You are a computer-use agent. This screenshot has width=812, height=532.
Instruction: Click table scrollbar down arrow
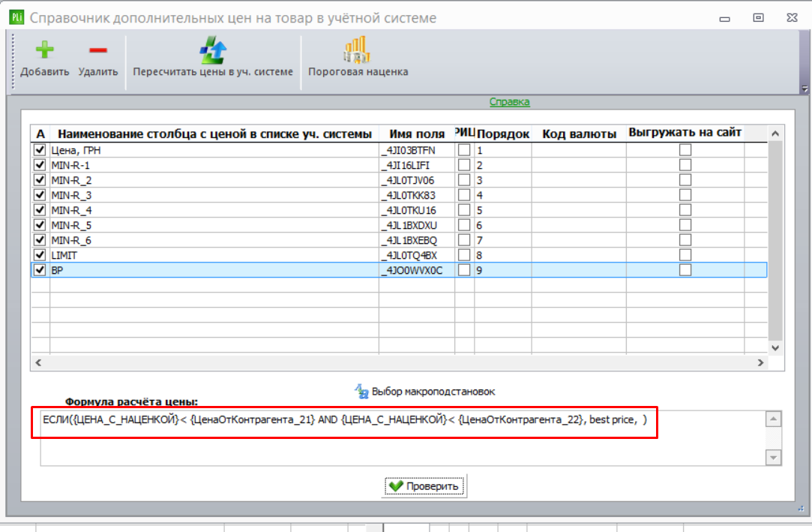point(775,348)
